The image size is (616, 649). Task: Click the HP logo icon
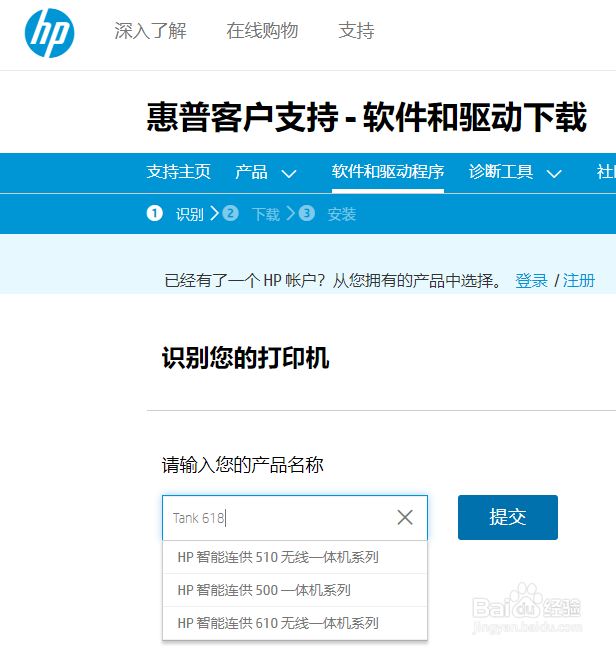[49, 33]
